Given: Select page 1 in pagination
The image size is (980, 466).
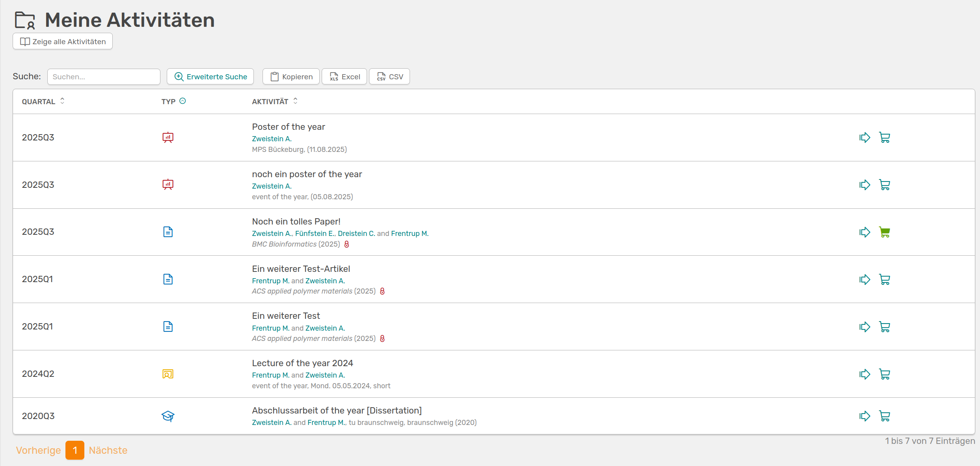Looking at the screenshot, I should click(75, 450).
